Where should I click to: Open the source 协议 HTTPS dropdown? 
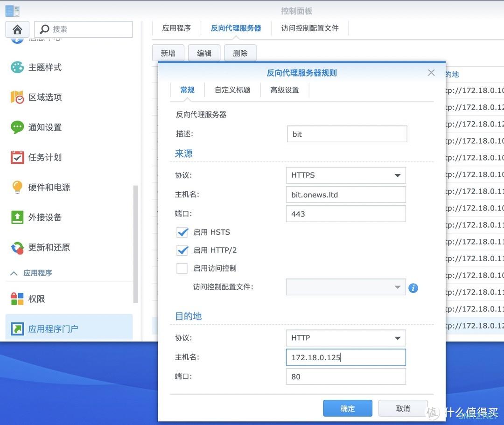click(346, 175)
